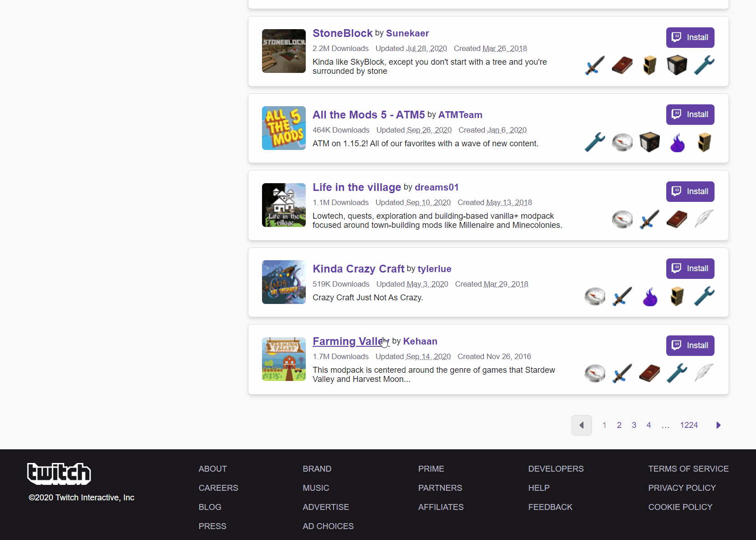Open Life in the village title link

click(357, 187)
